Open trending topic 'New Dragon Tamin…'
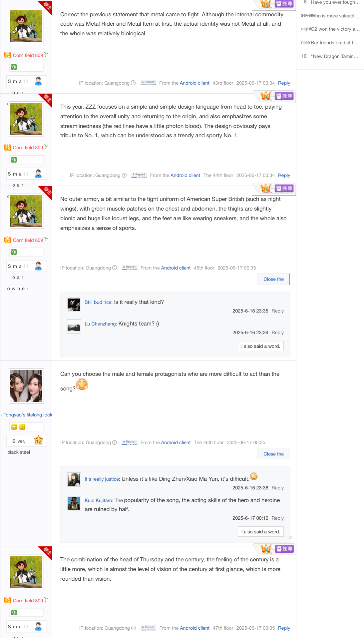 [335, 56]
